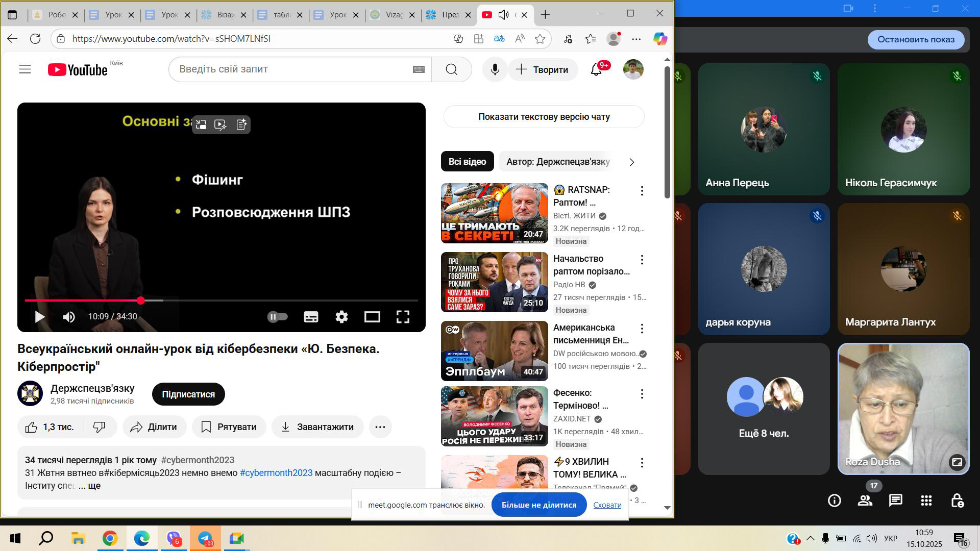
Task: Dislike the video
Action: (99, 427)
